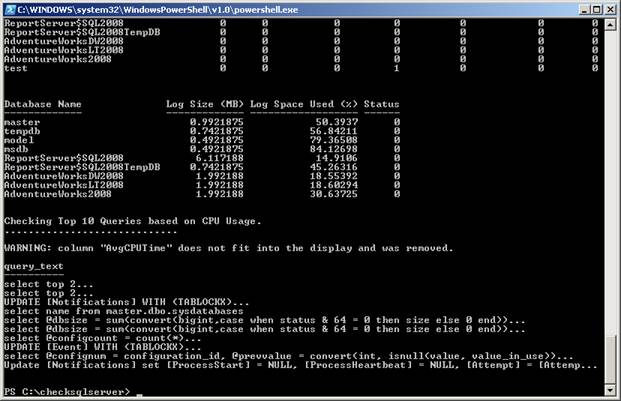
Task: Click log space used value 45.26316
Action: click(333, 167)
